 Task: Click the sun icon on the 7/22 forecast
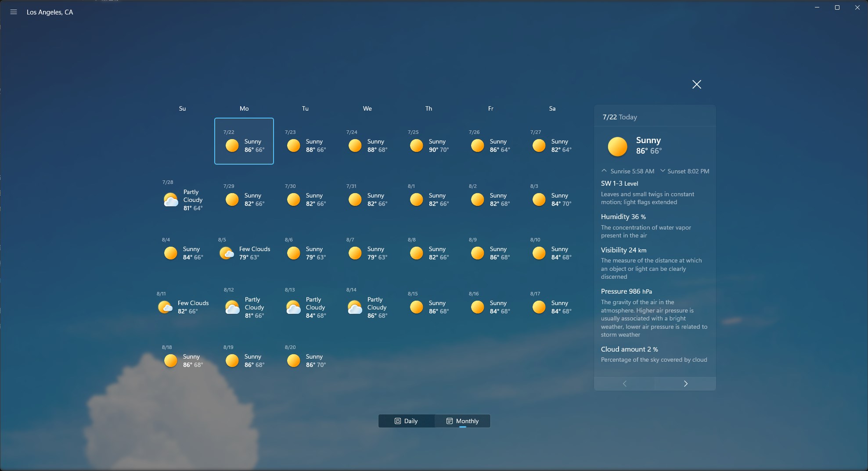click(x=232, y=145)
